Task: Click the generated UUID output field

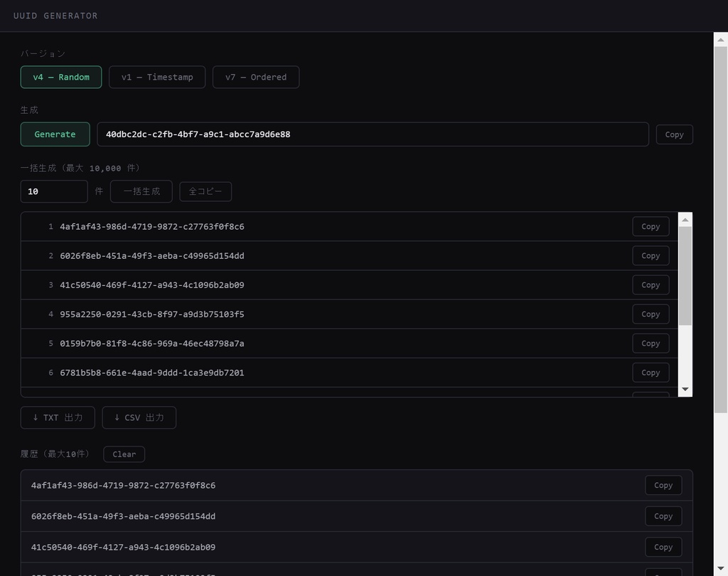Action: [x=373, y=134]
